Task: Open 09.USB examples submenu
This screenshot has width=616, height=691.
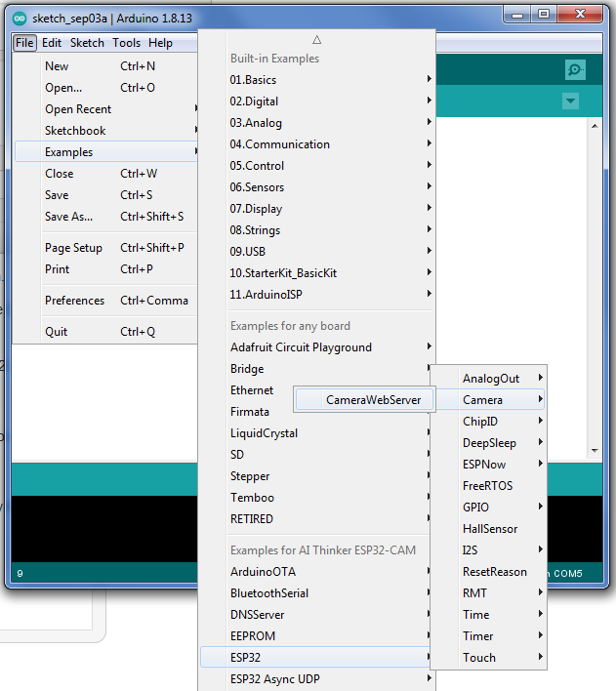Action: click(x=317, y=252)
